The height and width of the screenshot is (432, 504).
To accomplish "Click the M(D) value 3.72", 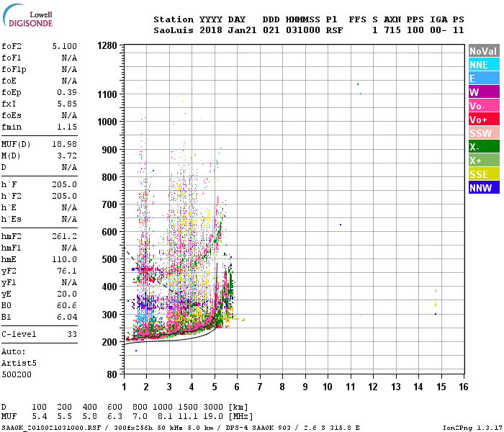I will pos(67,156).
